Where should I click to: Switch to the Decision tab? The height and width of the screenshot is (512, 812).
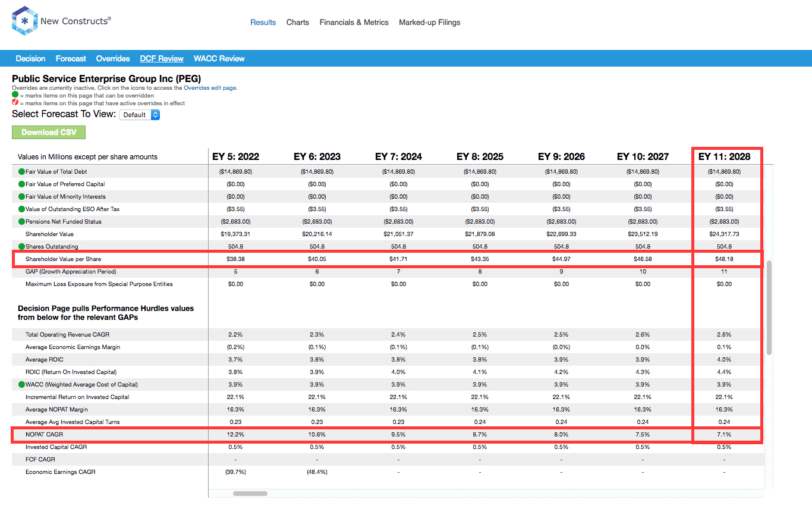(31, 59)
